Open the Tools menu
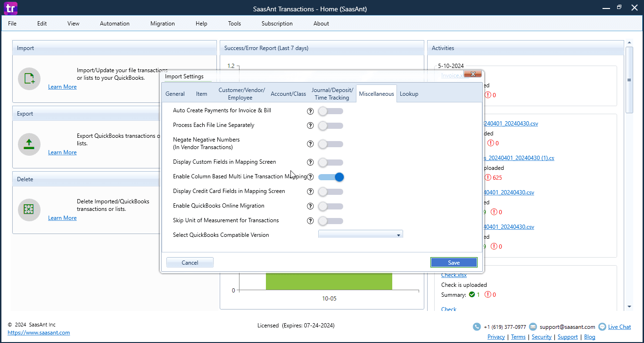The image size is (644, 343). pos(234,23)
